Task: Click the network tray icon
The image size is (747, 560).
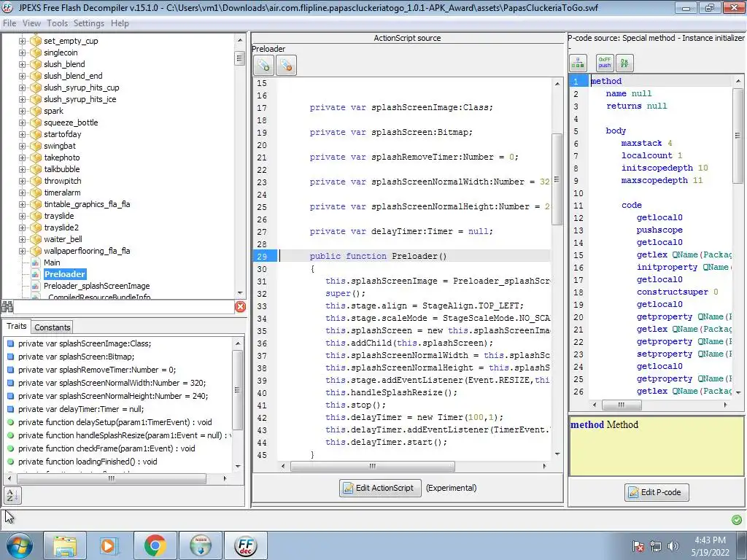Action: [x=656, y=546]
